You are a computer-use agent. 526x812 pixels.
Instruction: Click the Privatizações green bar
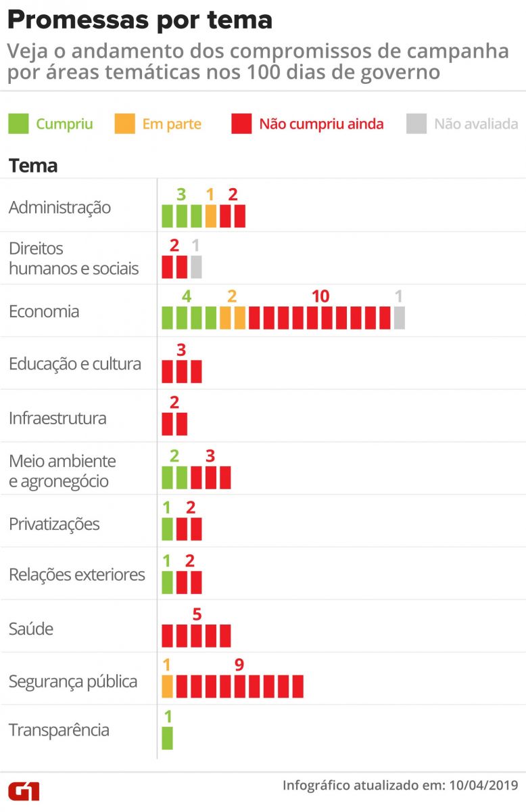coord(167,529)
